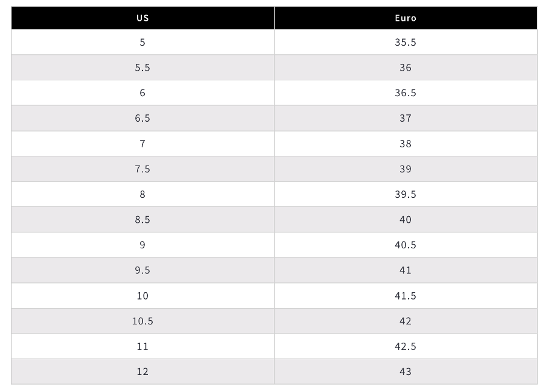
Task: Select the US size 5 cell
Action: point(142,43)
